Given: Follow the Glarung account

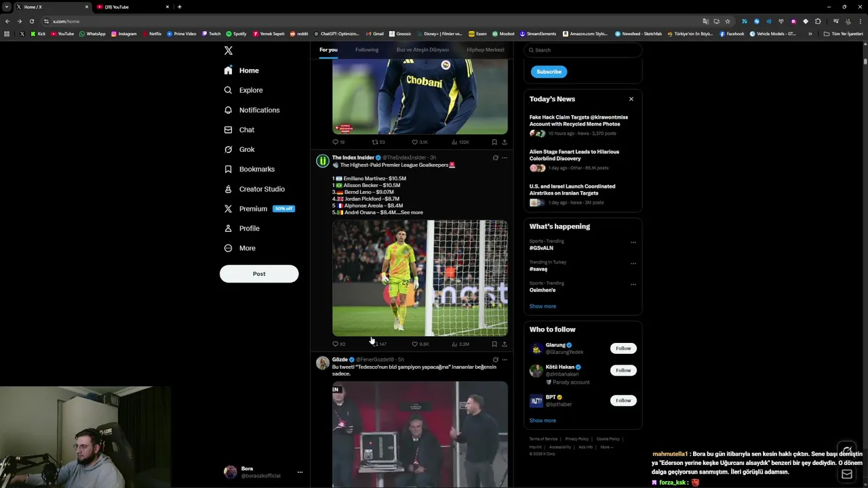Looking at the screenshot, I should tap(623, 348).
